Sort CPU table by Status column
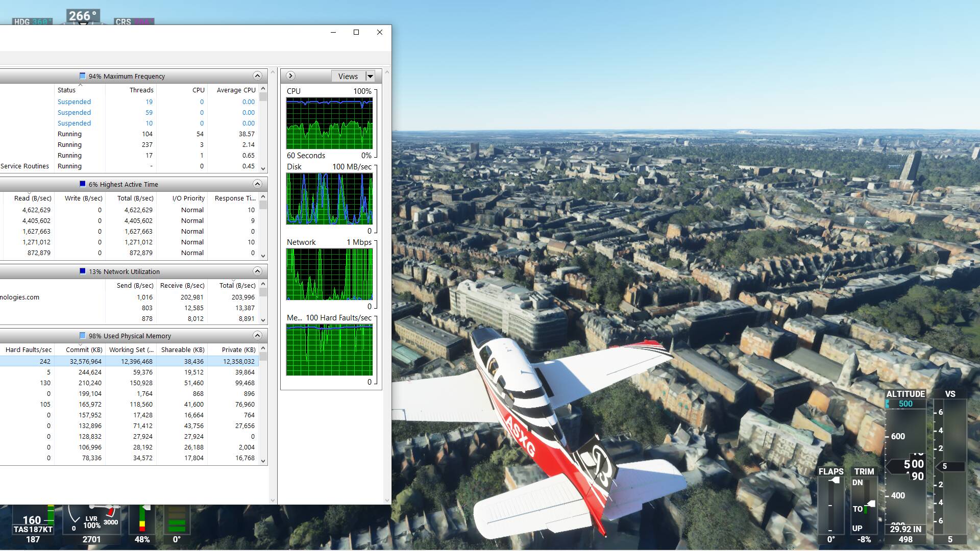This screenshot has height=551, width=980. (80, 90)
